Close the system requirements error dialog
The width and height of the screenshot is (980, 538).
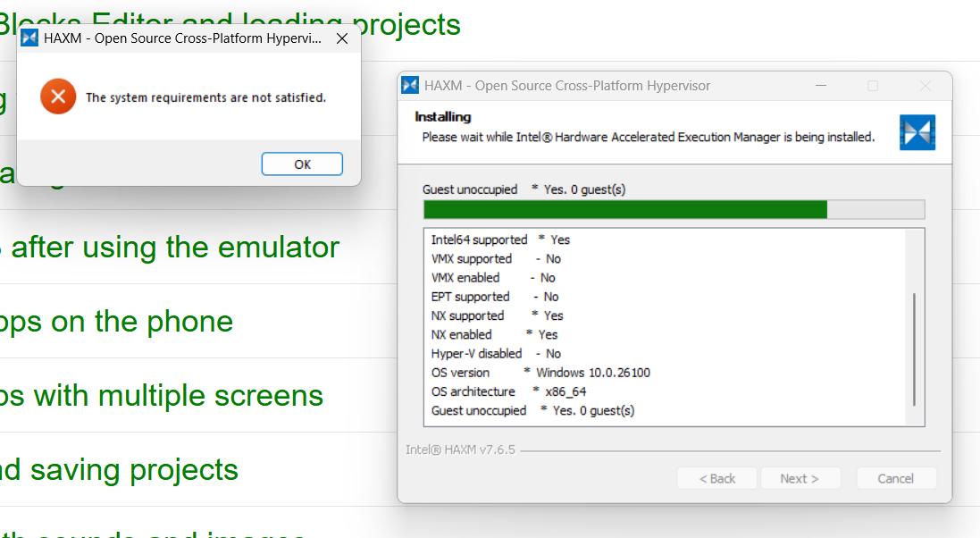[x=341, y=38]
